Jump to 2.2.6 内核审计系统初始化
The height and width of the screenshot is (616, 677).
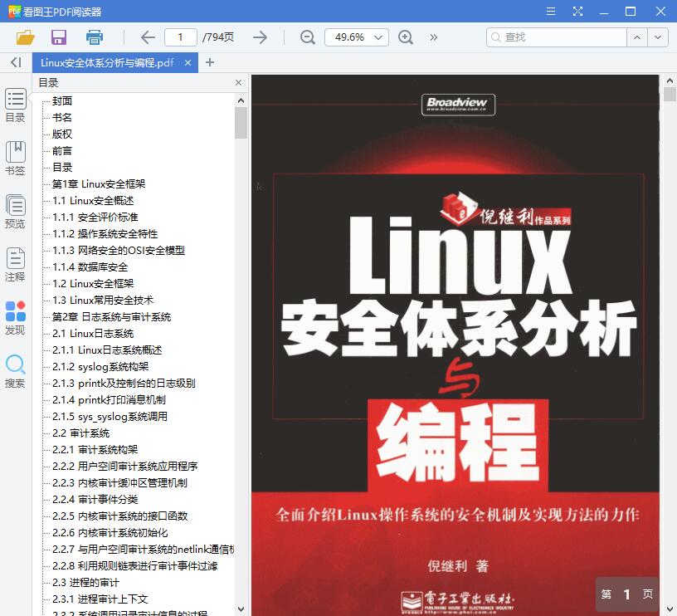pos(110,533)
